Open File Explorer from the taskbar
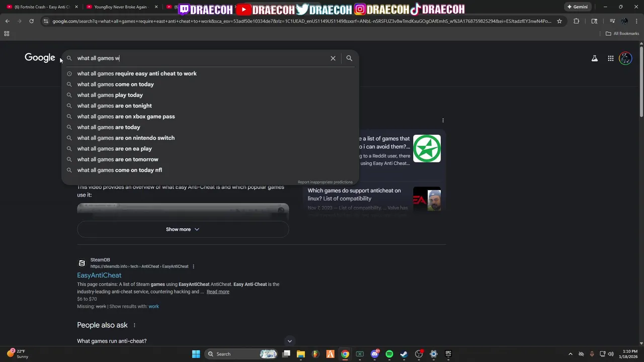The width and height of the screenshot is (644, 362). (x=300, y=354)
